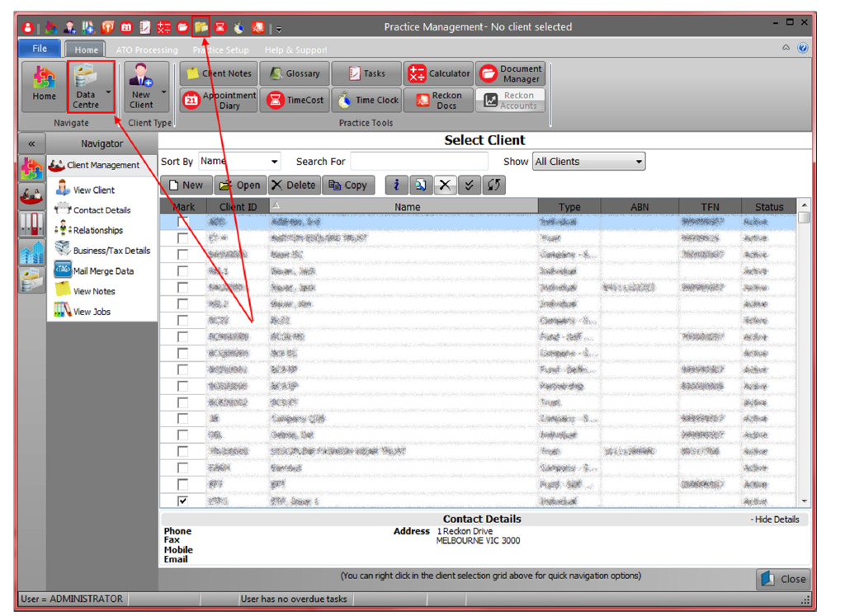Image resolution: width=845 pixels, height=616 pixels.
Task: Select the binders icon in the left sidebar strip
Action: 32,224
